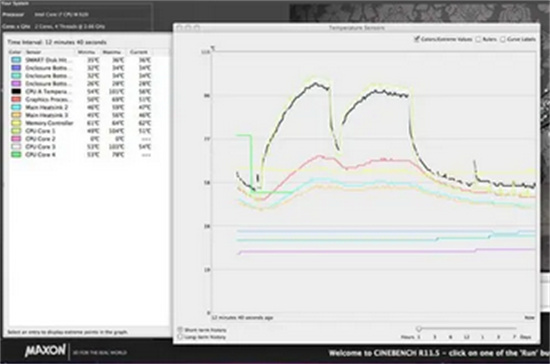The image size is (550, 364).
Task: Click the CPU Core 1 color swatch
Action: coord(16,131)
